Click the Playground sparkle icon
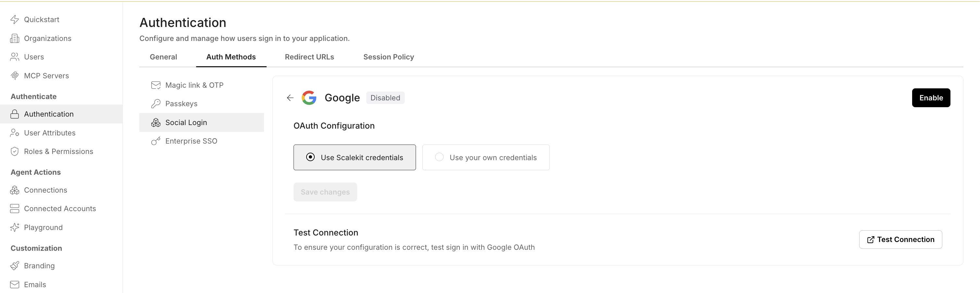 (x=15, y=227)
